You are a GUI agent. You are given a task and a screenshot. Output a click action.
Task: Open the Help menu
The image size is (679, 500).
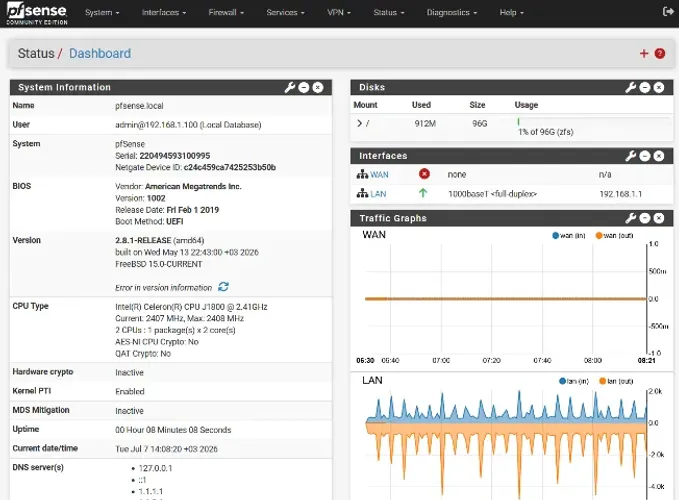pyautogui.click(x=511, y=13)
